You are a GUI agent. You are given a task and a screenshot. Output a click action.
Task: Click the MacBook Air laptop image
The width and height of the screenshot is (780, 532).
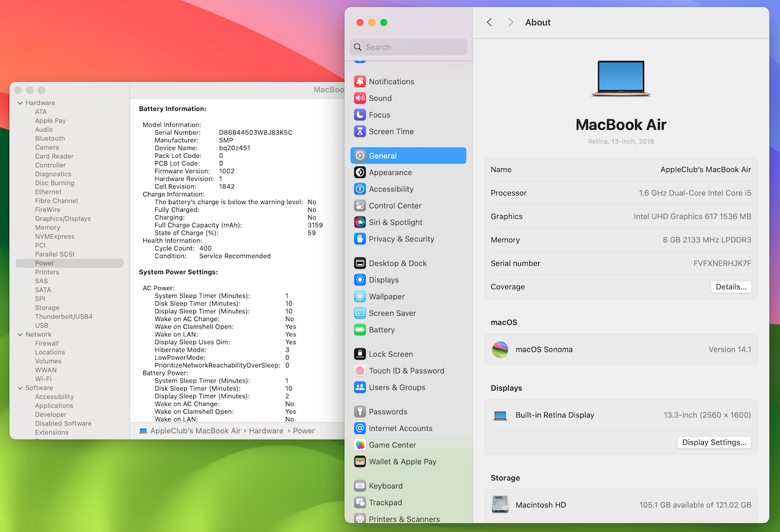621,79
